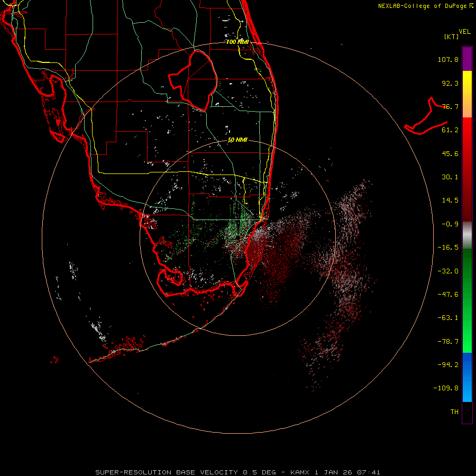Click the [KT] units label
The width and height of the screenshot is (476, 476).
click(x=452, y=36)
